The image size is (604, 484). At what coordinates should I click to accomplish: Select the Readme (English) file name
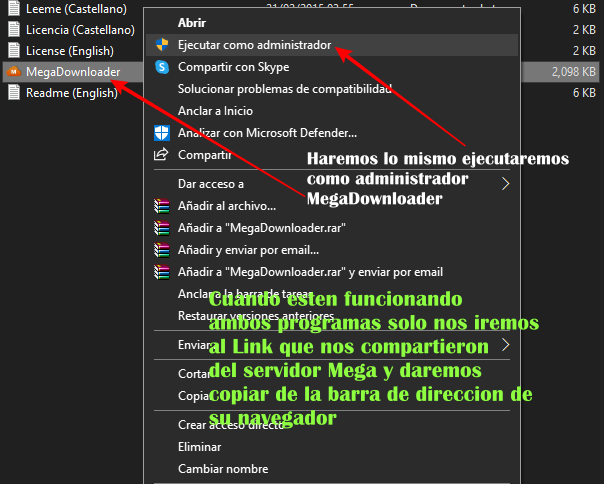(x=72, y=93)
